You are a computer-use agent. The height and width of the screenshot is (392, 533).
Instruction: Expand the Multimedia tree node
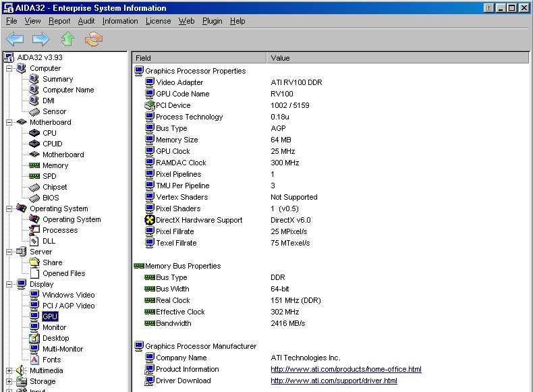point(9,370)
